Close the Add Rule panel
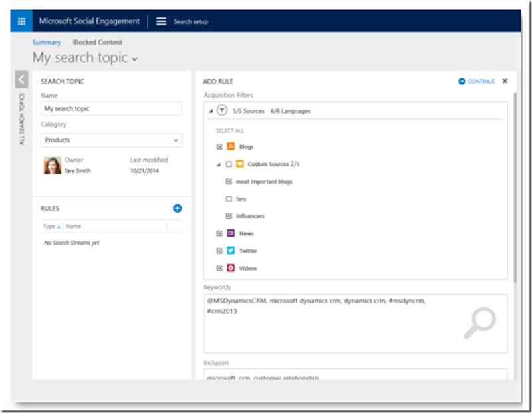 505,81
